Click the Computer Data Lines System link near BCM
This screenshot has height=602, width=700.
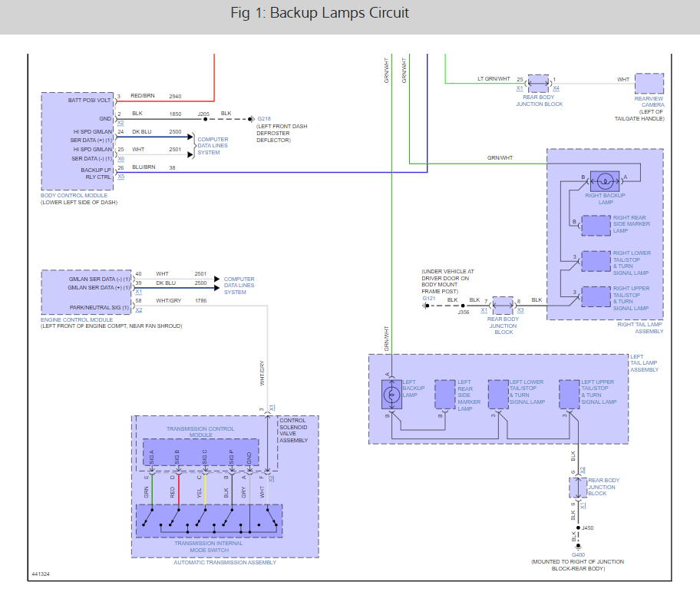[213, 146]
